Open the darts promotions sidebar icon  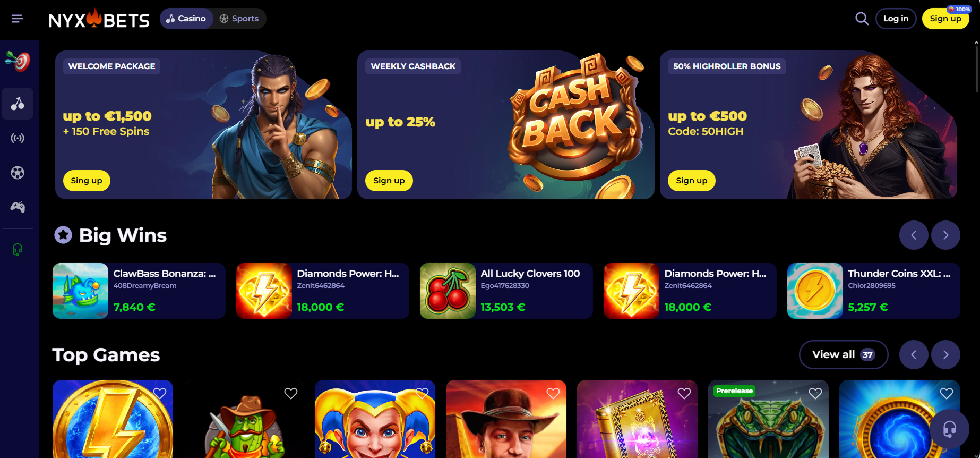[x=18, y=61]
